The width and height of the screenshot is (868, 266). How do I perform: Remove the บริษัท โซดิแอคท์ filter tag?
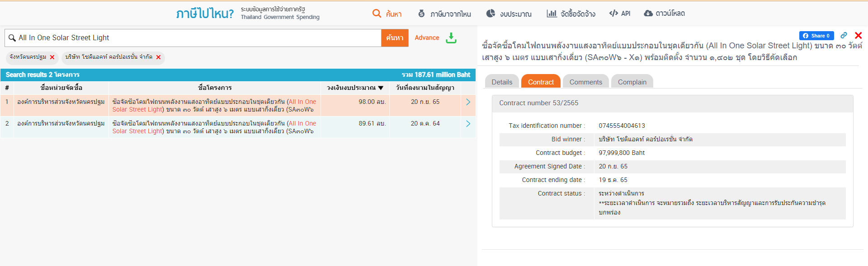click(x=158, y=57)
